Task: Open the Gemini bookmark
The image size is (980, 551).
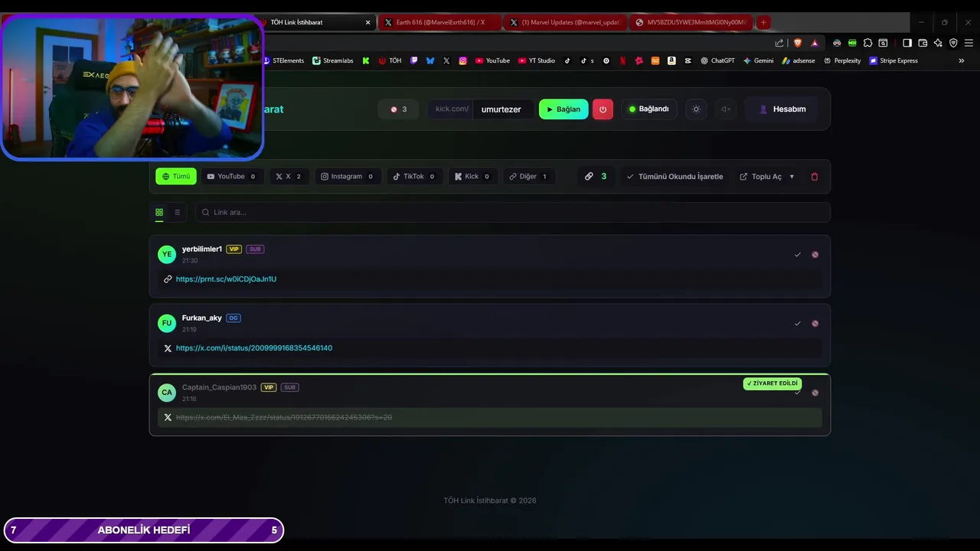Action: [x=758, y=60]
